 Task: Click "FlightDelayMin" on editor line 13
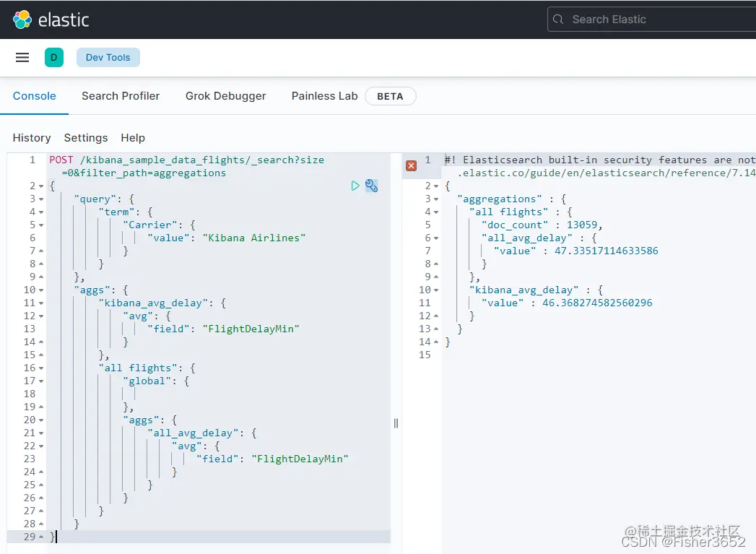(x=251, y=329)
